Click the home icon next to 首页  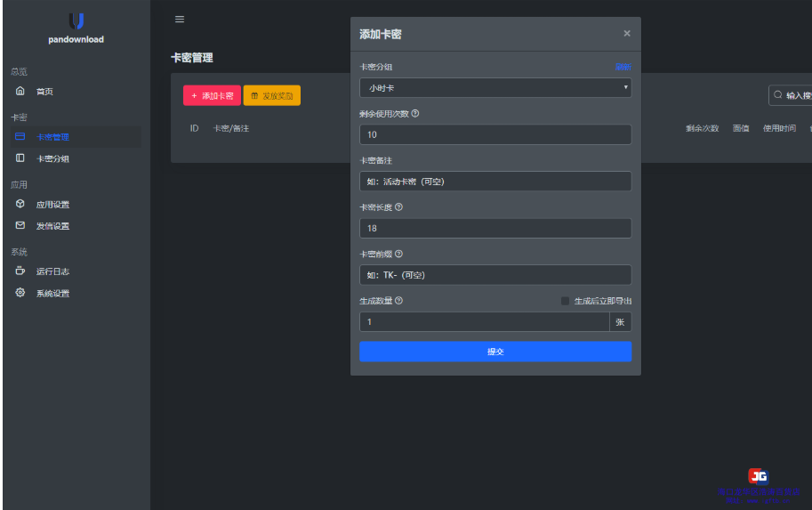point(20,92)
